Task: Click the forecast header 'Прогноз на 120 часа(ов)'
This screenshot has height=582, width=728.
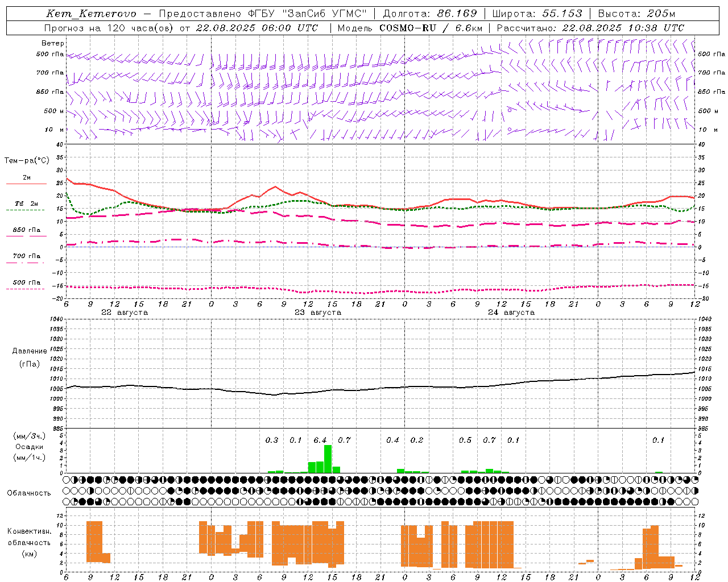Action: pos(109,28)
